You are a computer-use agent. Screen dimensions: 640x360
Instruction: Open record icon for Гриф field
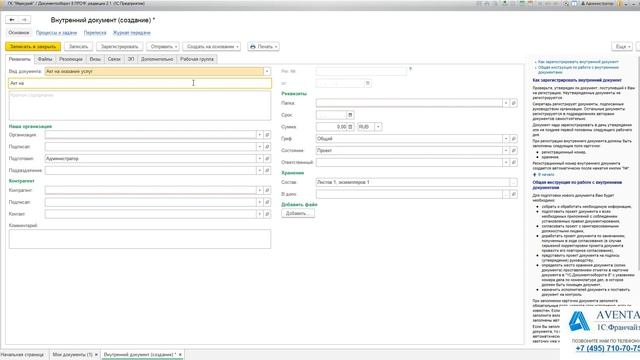pos(514,139)
